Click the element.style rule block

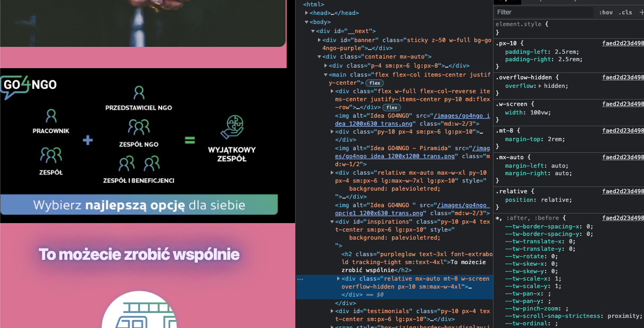point(568,28)
